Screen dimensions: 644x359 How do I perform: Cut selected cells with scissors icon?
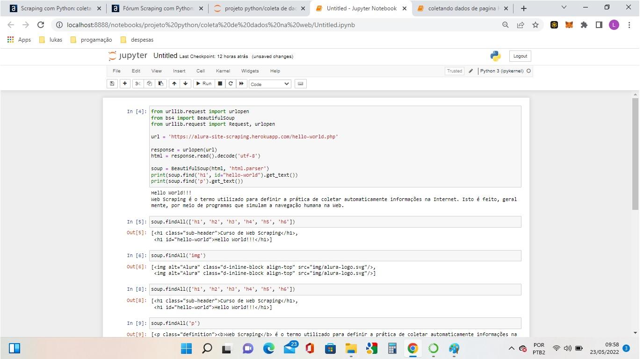(137, 84)
